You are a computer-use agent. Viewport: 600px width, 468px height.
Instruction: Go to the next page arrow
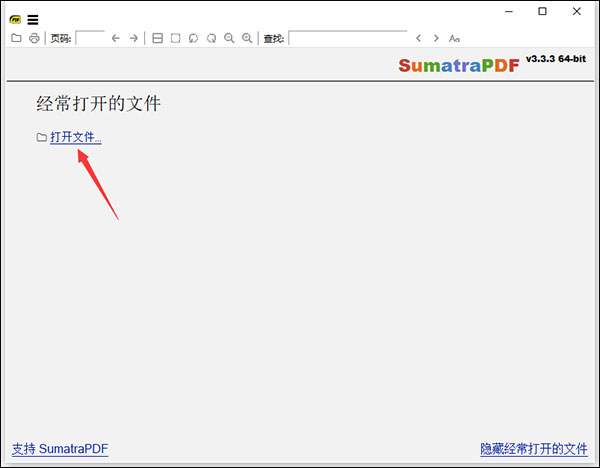(134, 38)
